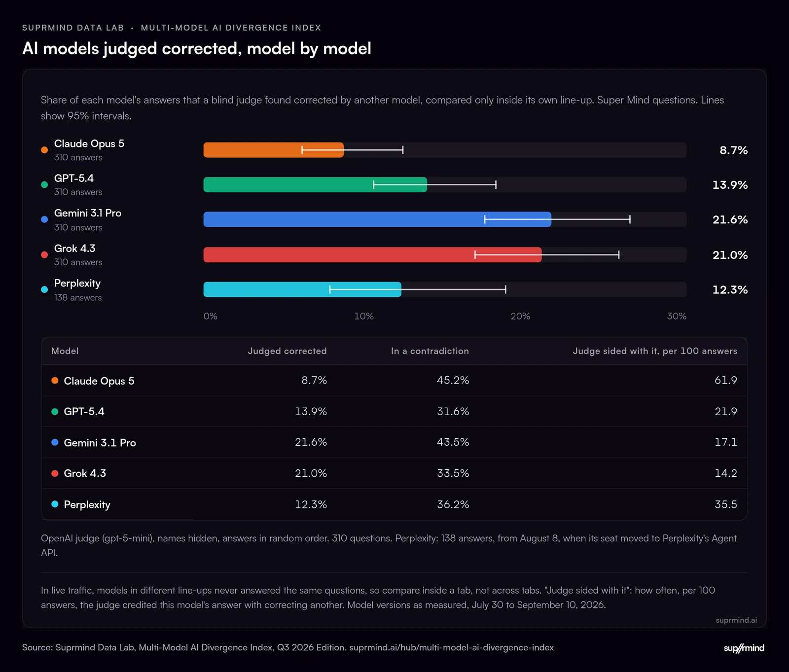This screenshot has height=672, width=789.
Task: Select the cyan Perplexity bar
Action: (302, 289)
